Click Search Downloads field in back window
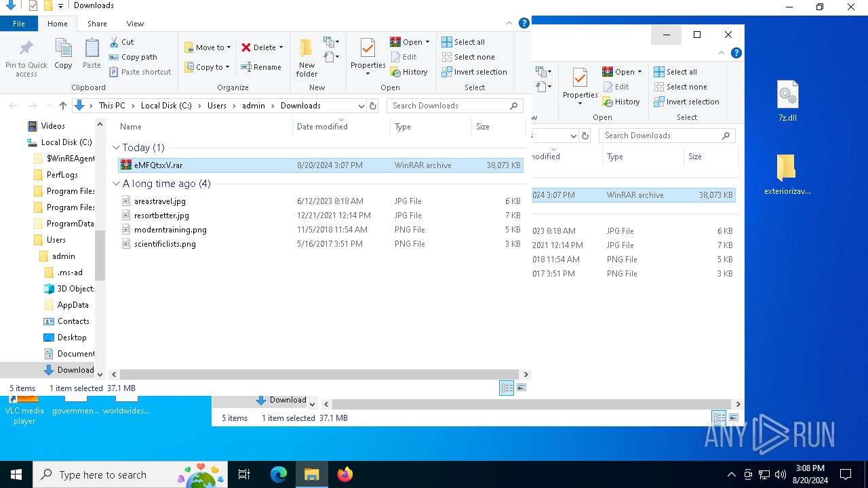 668,136
